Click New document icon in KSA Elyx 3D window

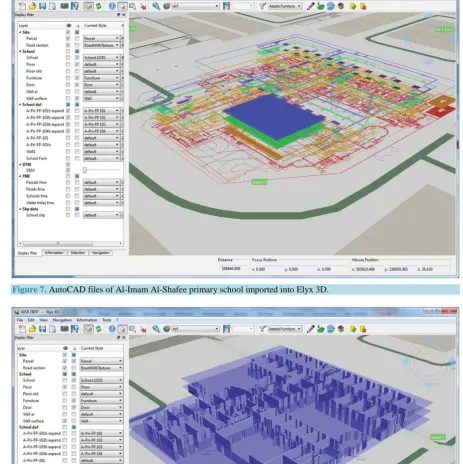pyautogui.click(x=22, y=329)
